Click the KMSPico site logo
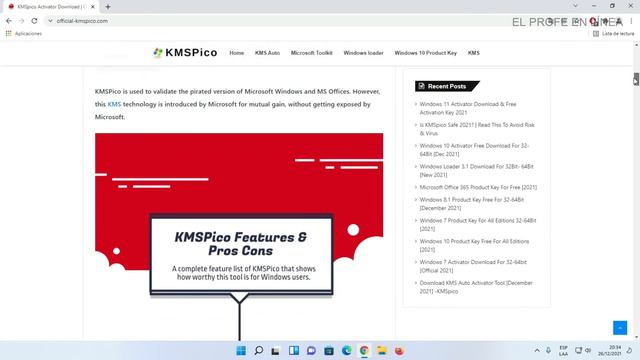This screenshot has height=360, width=640. point(185,53)
